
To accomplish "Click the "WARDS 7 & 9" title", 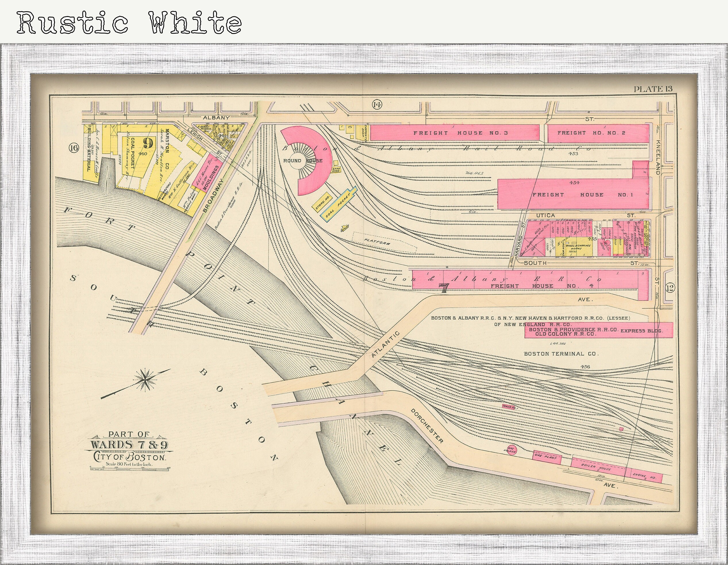I will click(130, 445).
